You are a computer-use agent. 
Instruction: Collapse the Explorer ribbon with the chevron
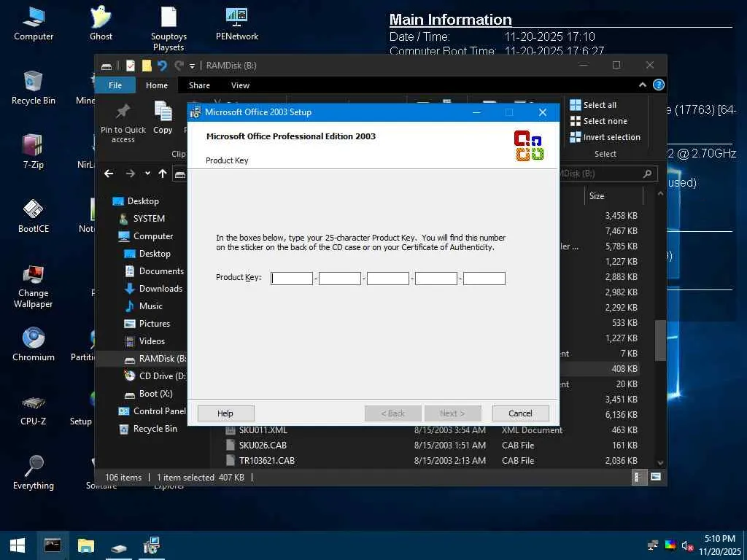point(642,85)
